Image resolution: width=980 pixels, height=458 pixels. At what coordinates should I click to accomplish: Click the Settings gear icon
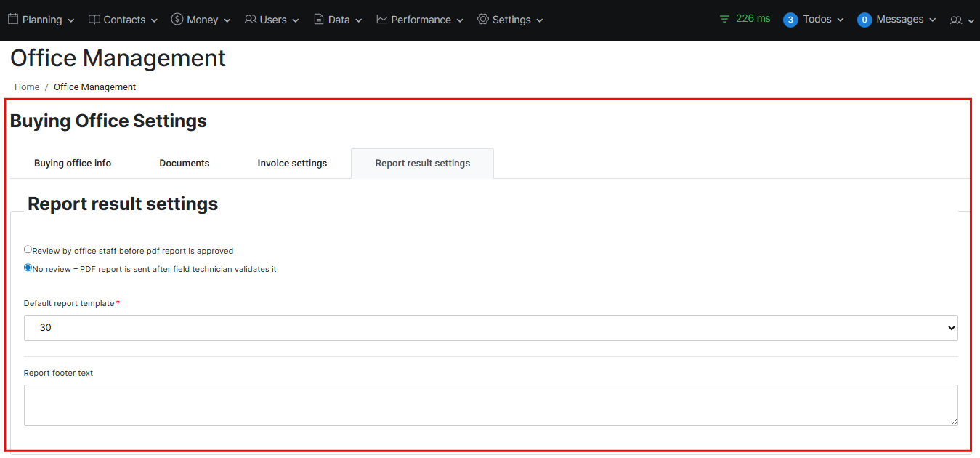tap(483, 20)
